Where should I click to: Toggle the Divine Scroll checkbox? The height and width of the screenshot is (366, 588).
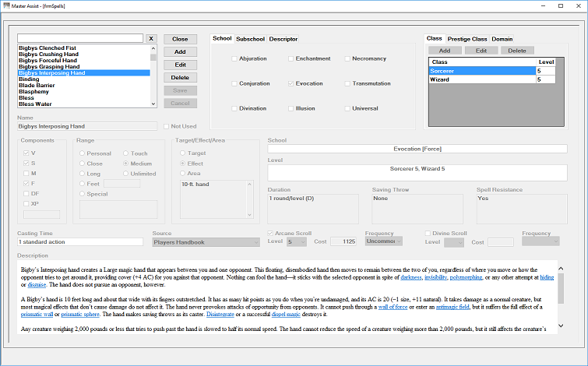point(428,234)
